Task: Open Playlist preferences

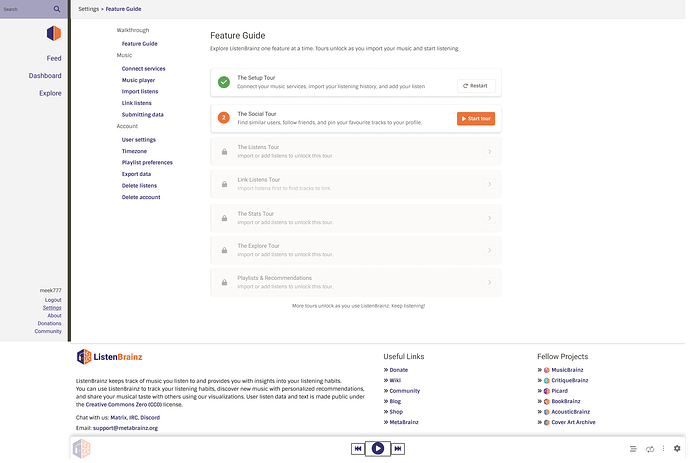Action: 147,162
